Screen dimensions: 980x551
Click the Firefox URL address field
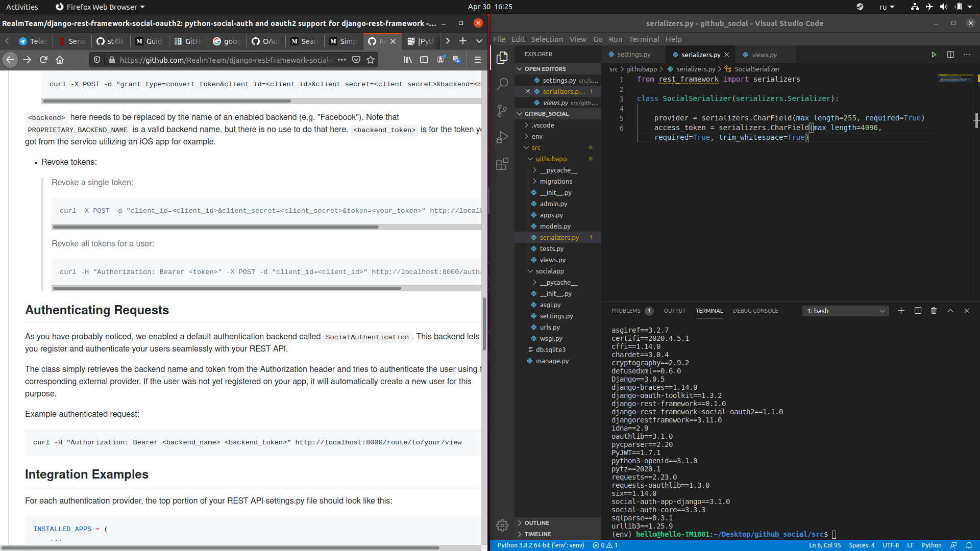click(226, 60)
